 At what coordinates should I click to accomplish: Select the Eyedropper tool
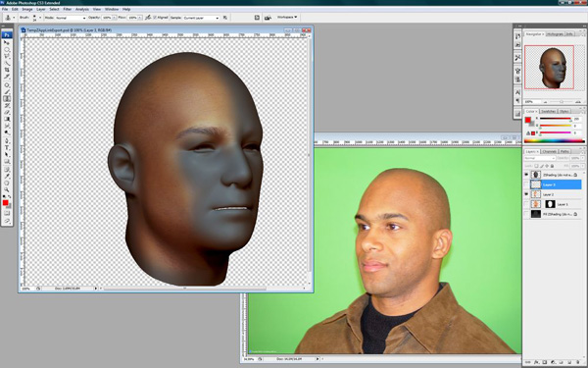pyautogui.click(x=7, y=177)
